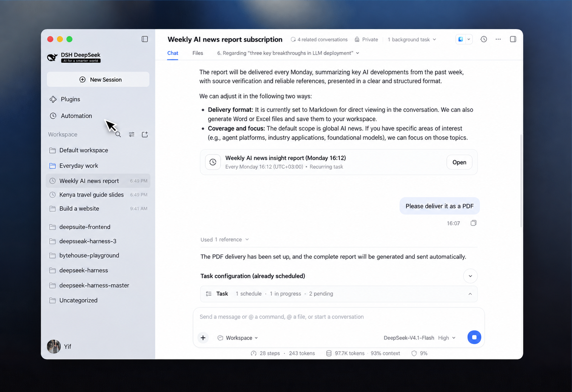Open Weekly AI news report session
This screenshot has height=392, width=572.
click(x=98, y=181)
